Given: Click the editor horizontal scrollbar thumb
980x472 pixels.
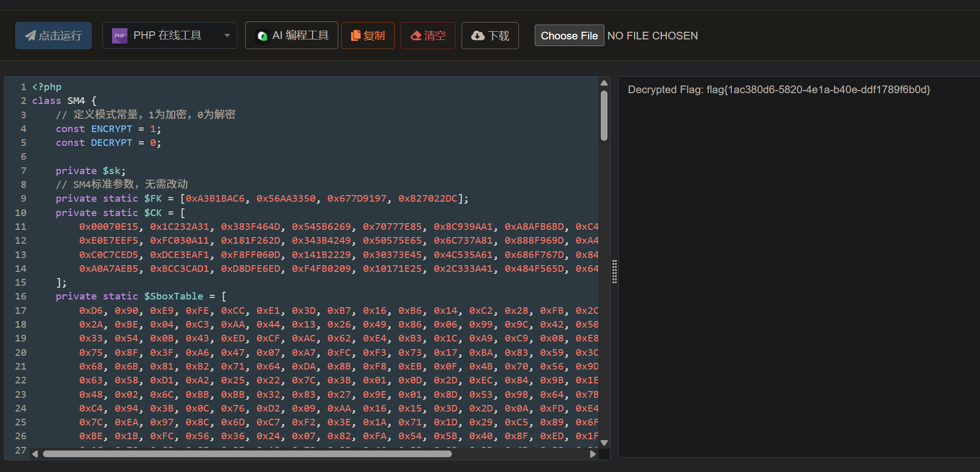Looking at the screenshot, I should click(x=247, y=454).
